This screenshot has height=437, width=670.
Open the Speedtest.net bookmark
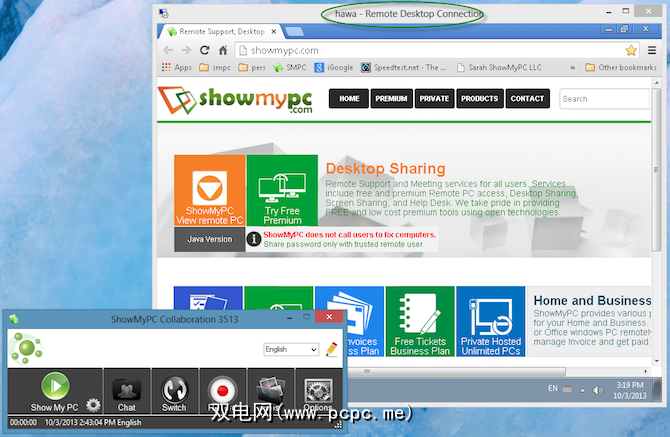[403, 67]
